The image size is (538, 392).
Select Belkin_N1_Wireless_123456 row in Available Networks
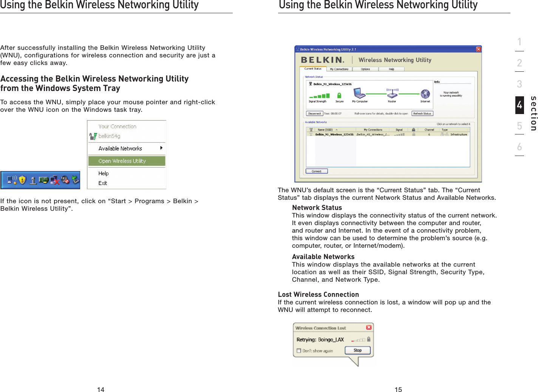point(388,134)
